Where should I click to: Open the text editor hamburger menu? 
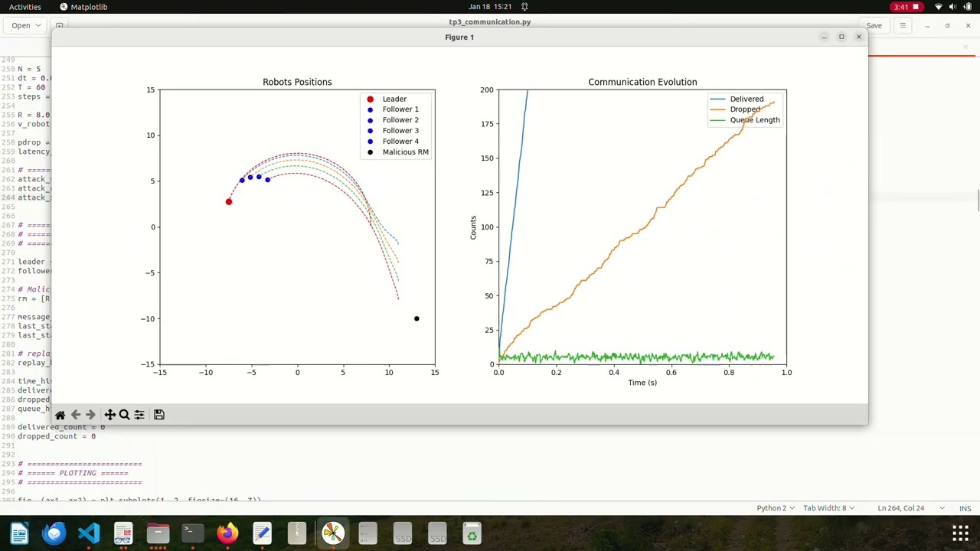[903, 25]
